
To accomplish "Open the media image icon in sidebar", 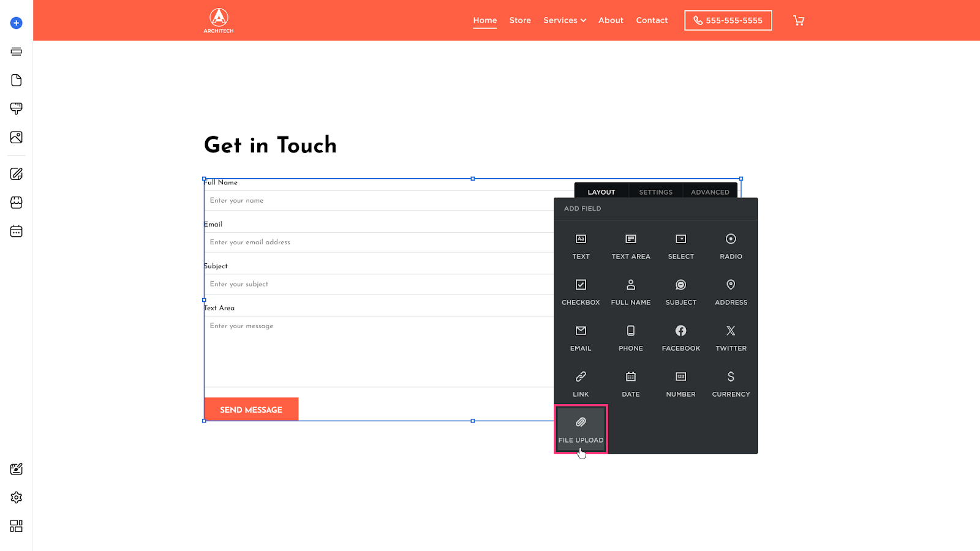I will [x=17, y=137].
